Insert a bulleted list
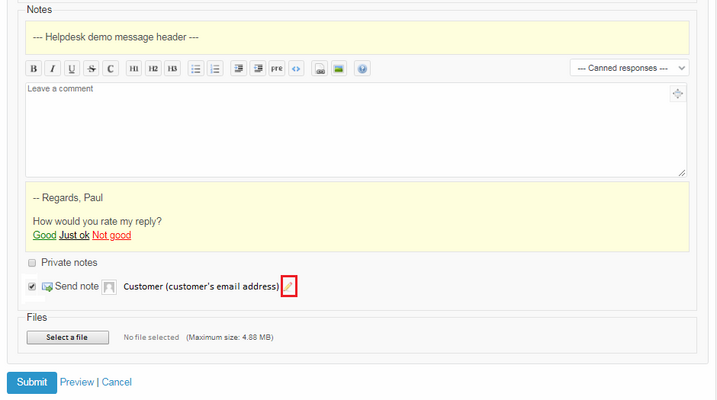This screenshot has width=717, height=400. point(196,69)
